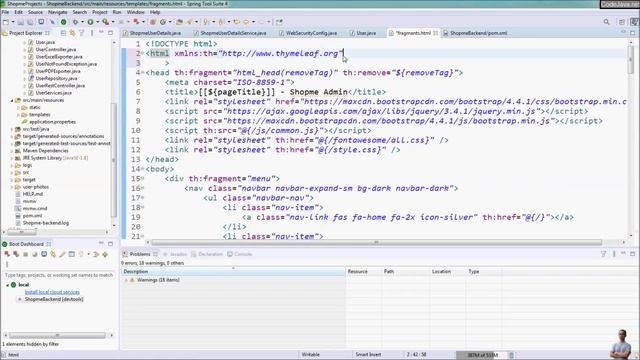Select pom.xml in Project Explorer
This screenshot has height=360, width=640.
pyautogui.click(x=32, y=216)
